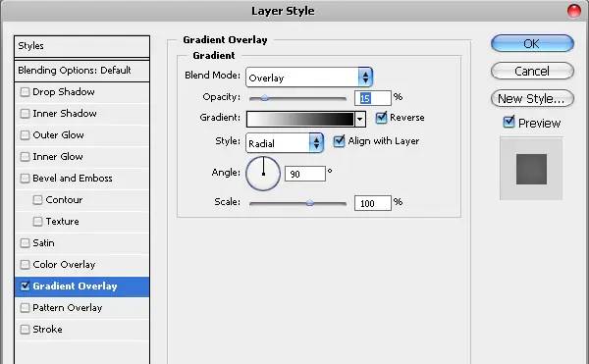Screen dimensions: 589x364
Task: Close the Layer Style dialog
Action: 573,11
